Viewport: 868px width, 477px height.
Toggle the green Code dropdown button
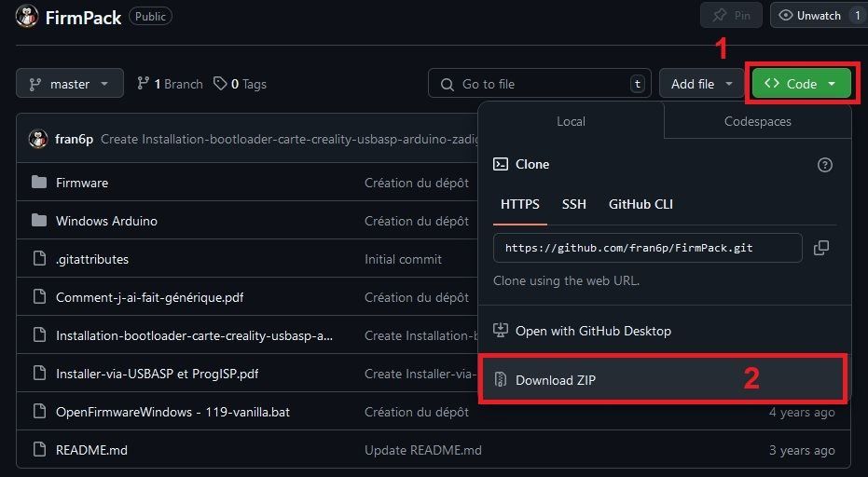click(x=802, y=84)
